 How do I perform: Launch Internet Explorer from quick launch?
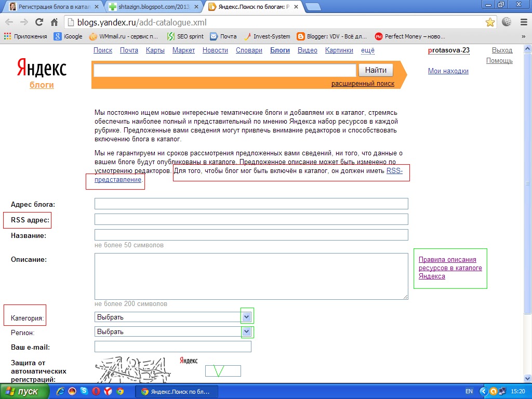tap(60, 391)
